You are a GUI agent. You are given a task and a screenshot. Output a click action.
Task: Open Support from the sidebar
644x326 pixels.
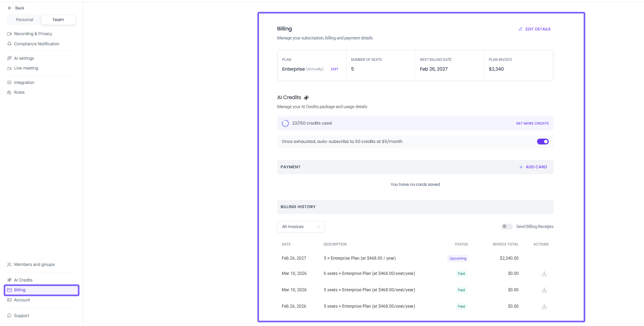coord(21,316)
